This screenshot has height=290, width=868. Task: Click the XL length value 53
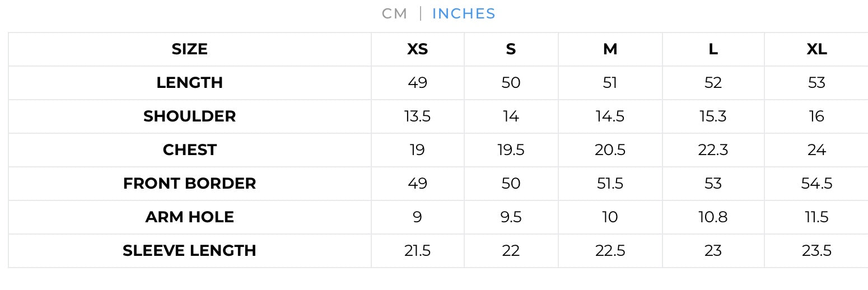(816, 83)
